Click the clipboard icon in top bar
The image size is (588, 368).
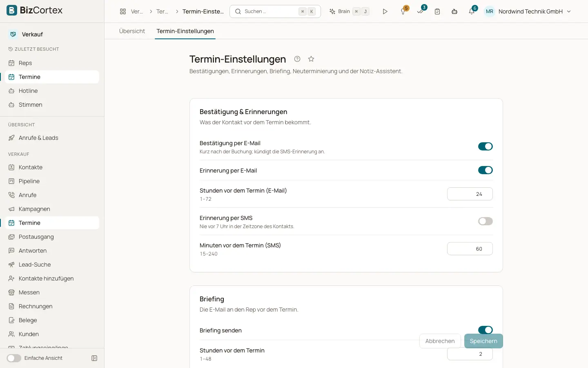click(x=437, y=11)
